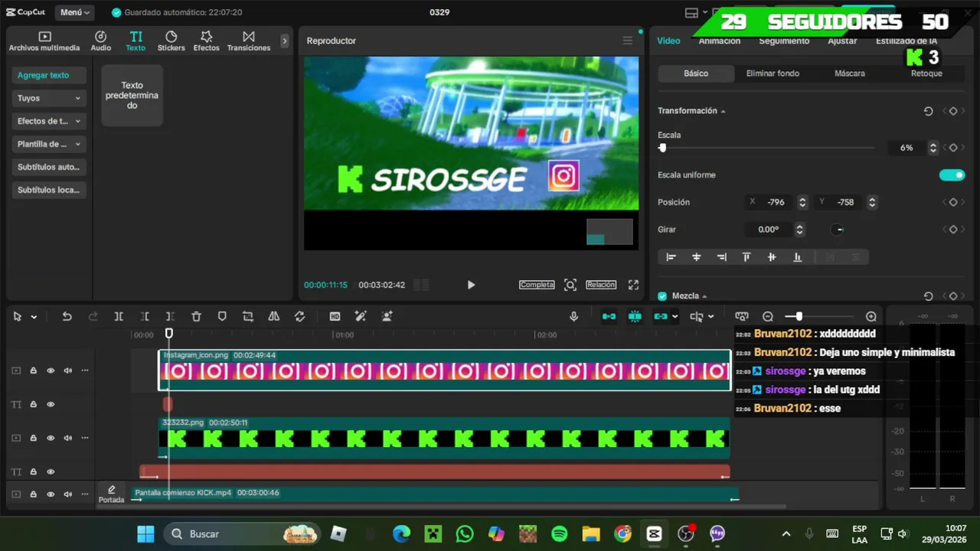Crop the selected clip

coord(248,316)
